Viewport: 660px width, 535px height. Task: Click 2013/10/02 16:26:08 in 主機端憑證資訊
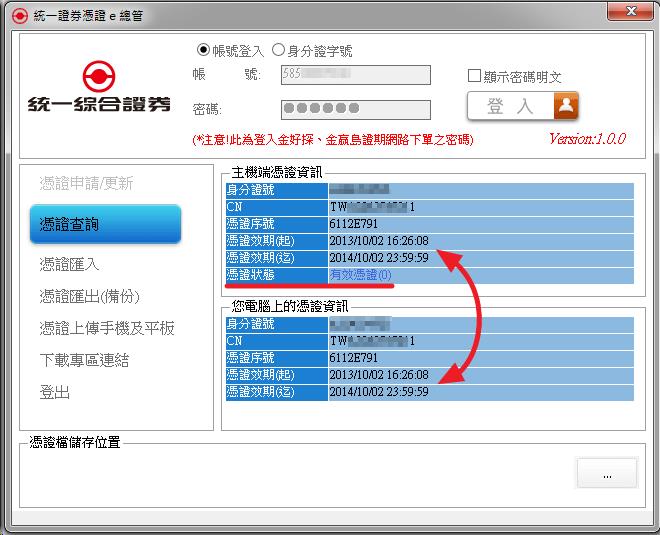pos(379,241)
